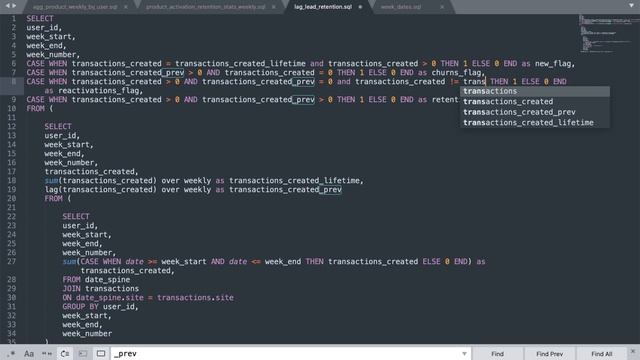Click line number 19 in the gutter

[11, 189]
